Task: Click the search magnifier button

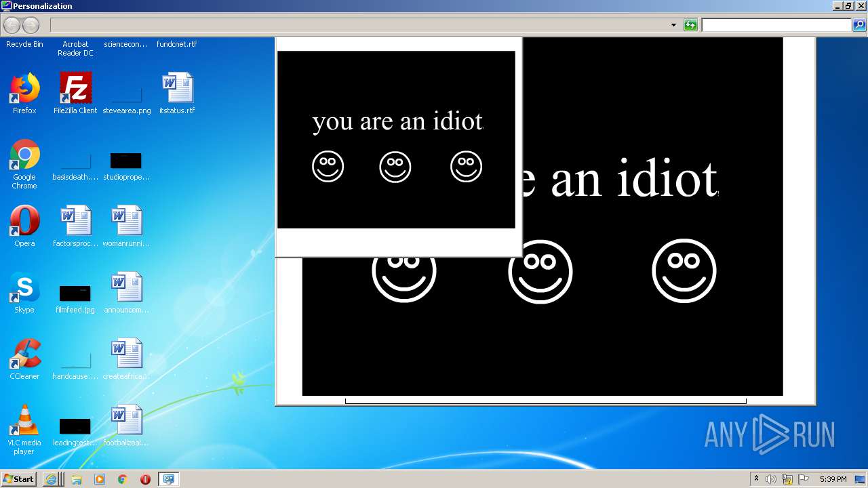Action: tap(859, 25)
